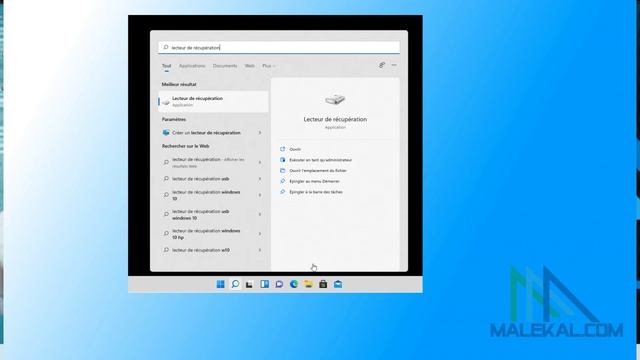Open Widgets from the taskbar
The image size is (640, 360).
(x=264, y=284)
